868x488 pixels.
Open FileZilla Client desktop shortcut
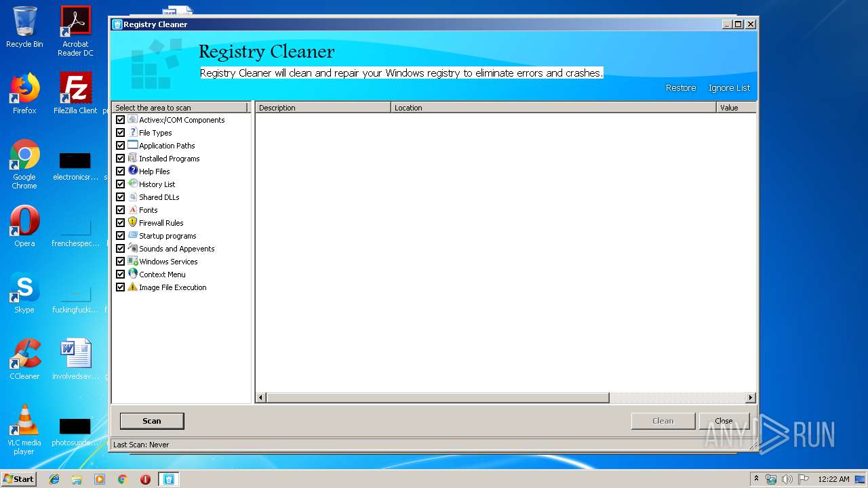click(75, 94)
